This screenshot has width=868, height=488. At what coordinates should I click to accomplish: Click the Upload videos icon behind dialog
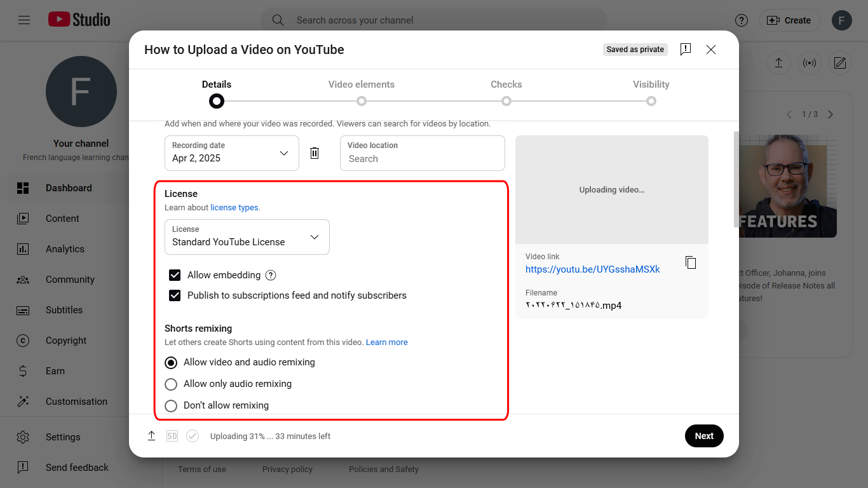click(778, 63)
